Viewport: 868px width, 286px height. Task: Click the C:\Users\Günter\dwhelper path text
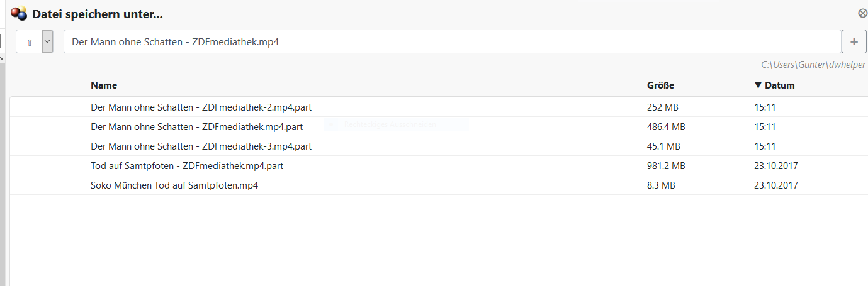813,64
